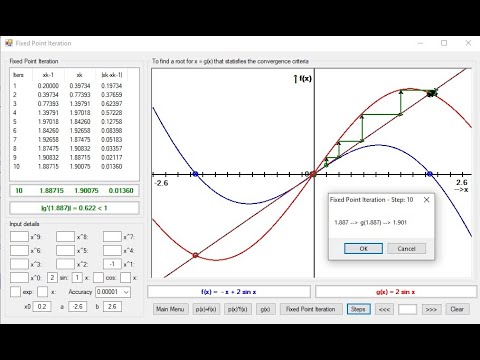Click the xk-1 column header
The height and width of the screenshot is (360, 480).
pyautogui.click(x=48, y=75)
